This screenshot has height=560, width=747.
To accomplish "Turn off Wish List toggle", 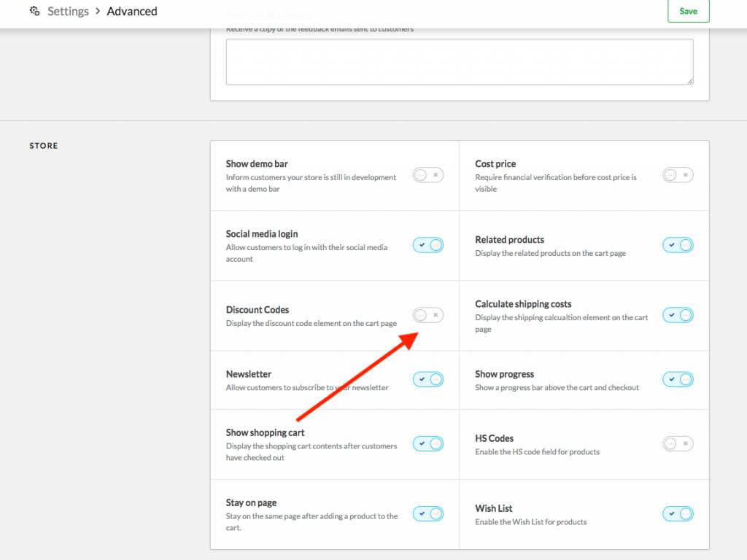I will [x=678, y=513].
